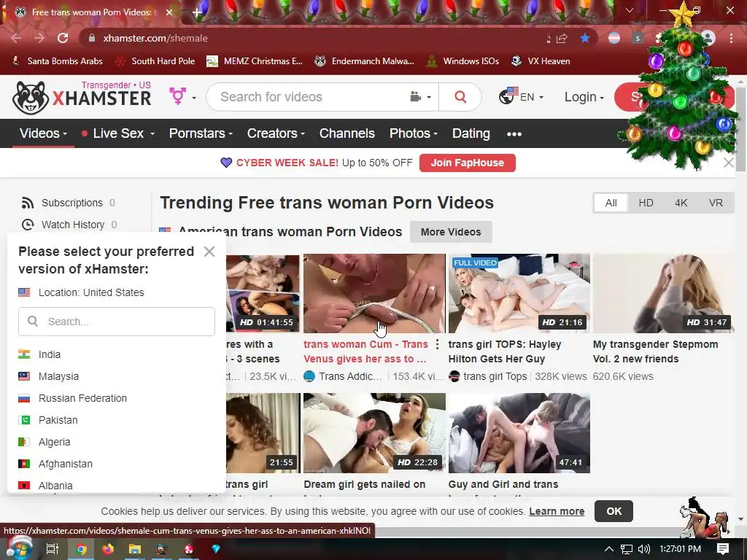Switch to the HD filter tab

pos(646,203)
